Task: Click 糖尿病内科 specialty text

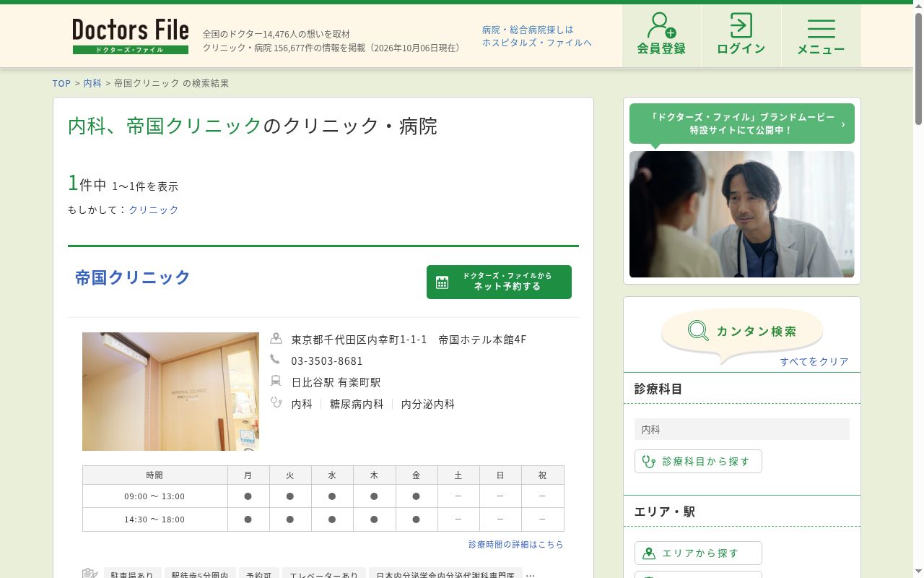Action: (x=357, y=404)
